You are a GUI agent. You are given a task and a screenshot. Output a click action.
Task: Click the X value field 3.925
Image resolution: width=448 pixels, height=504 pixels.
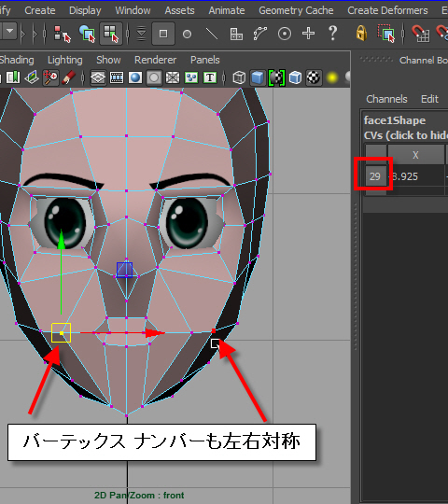415,176
